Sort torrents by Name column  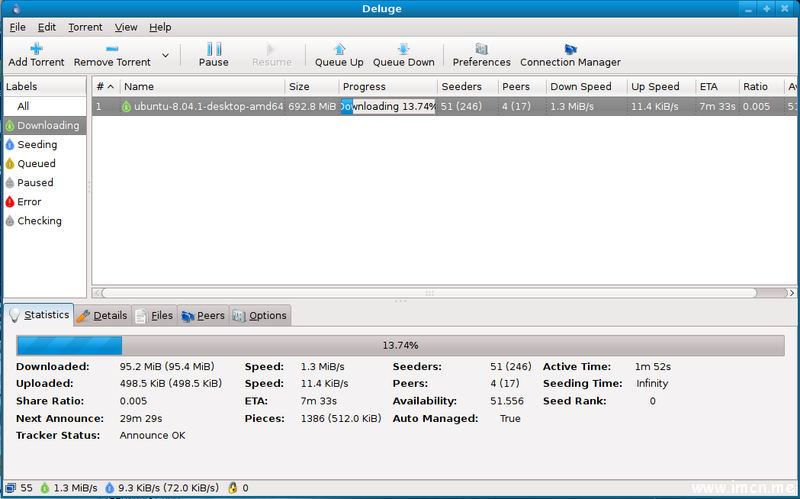click(202, 86)
